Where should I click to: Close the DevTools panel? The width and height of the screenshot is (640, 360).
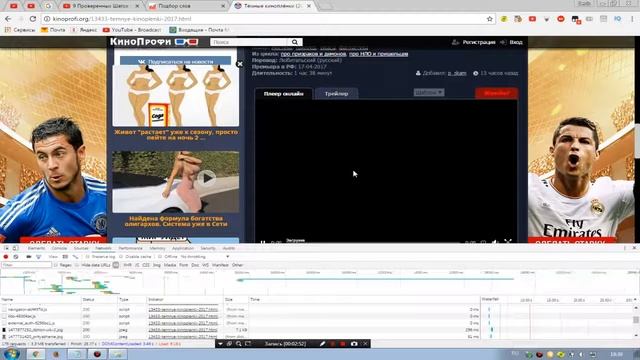[x=634, y=248]
